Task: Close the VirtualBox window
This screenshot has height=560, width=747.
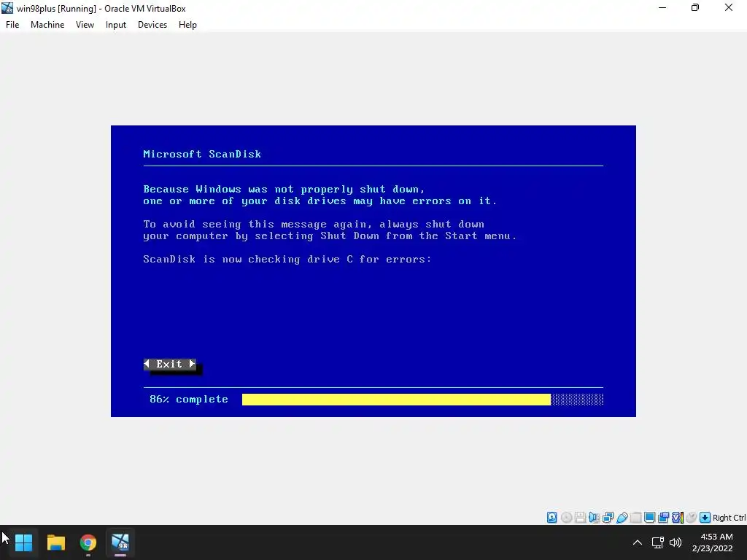Action: click(x=729, y=8)
